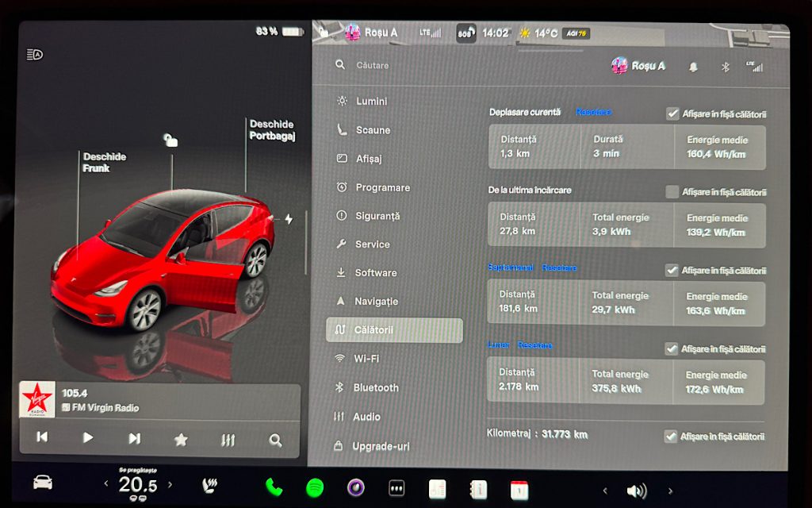Lower the cabin temperature with left arrow
This screenshot has width=812, height=508.
pos(106,484)
